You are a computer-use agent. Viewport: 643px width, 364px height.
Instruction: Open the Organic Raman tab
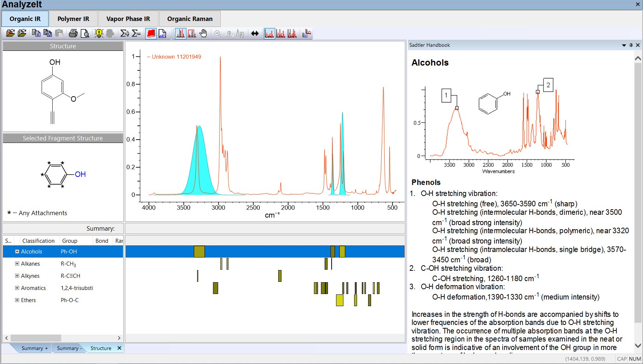point(190,19)
